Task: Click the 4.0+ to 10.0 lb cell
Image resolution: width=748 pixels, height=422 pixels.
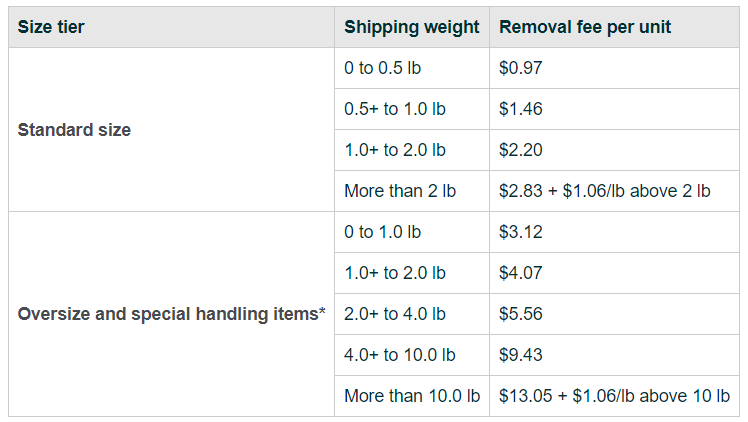Action: (x=399, y=355)
